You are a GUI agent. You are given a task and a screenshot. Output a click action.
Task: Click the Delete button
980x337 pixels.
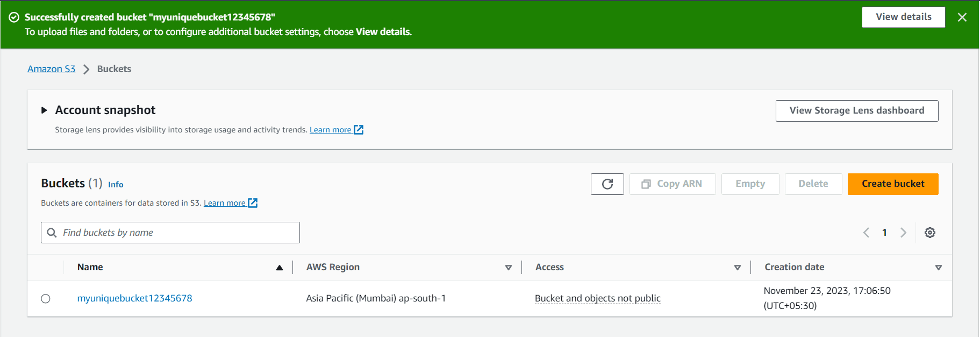813,184
